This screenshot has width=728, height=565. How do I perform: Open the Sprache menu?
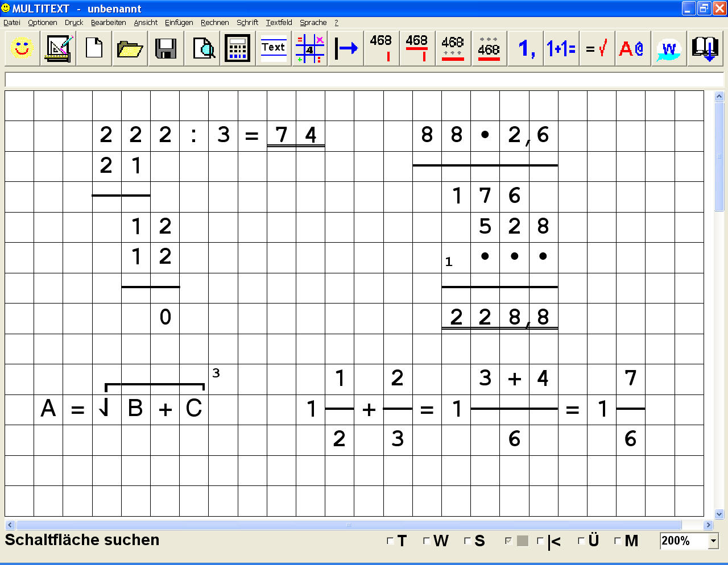312,23
